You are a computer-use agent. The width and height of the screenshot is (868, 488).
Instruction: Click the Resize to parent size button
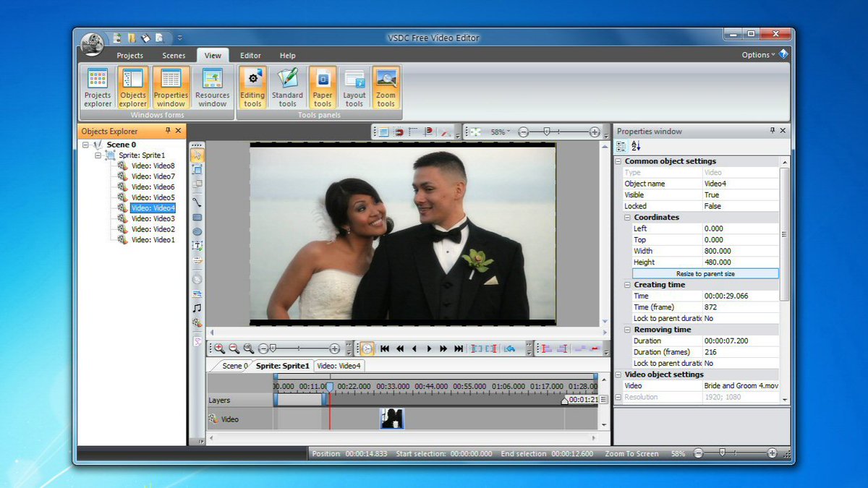pyautogui.click(x=705, y=274)
